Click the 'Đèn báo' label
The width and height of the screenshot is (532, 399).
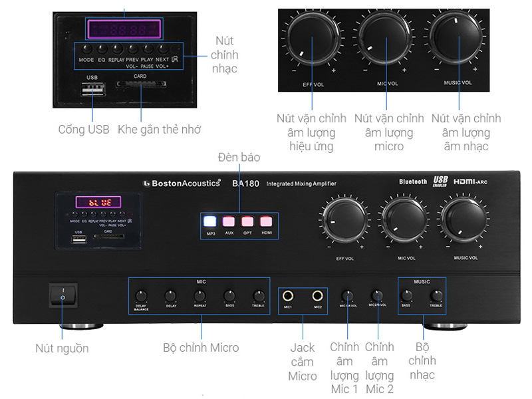click(x=239, y=157)
